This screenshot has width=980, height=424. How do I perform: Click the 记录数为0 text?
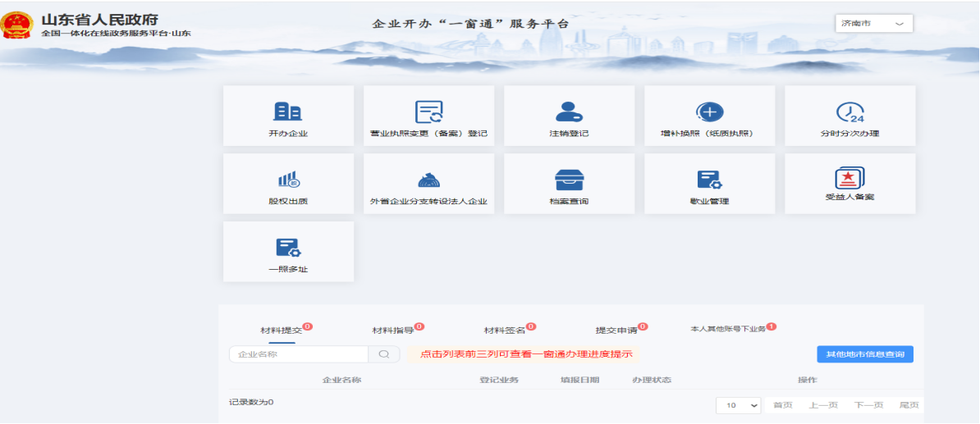click(x=251, y=402)
